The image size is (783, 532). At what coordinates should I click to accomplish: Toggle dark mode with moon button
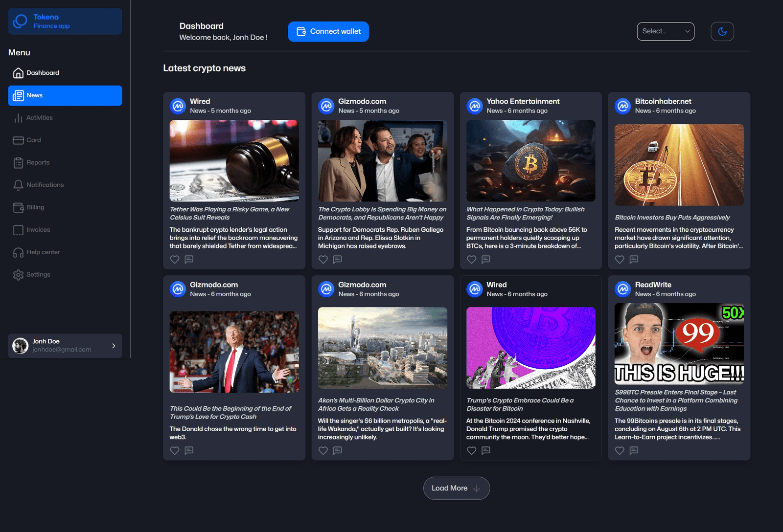[x=722, y=32]
